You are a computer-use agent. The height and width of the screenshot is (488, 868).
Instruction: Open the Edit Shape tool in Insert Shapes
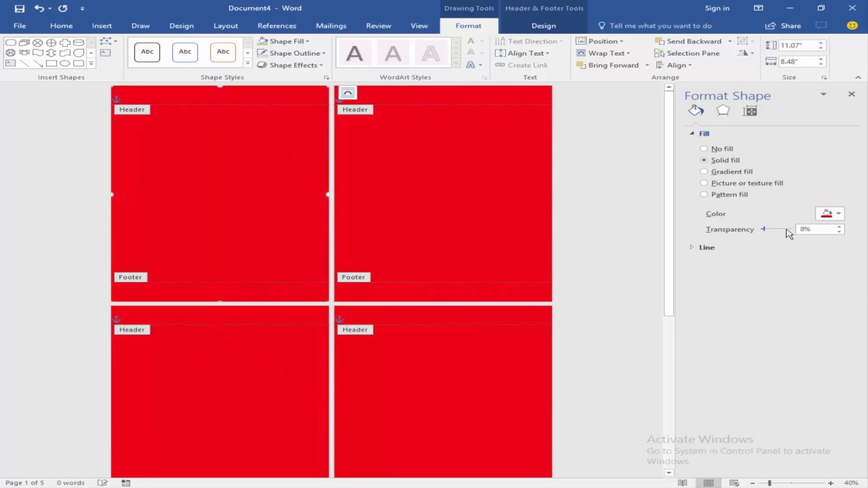click(x=106, y=41)
